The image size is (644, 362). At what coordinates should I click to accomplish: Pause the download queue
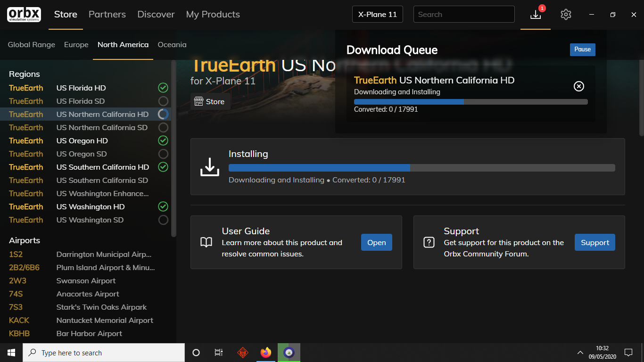[x=583, y=49]
